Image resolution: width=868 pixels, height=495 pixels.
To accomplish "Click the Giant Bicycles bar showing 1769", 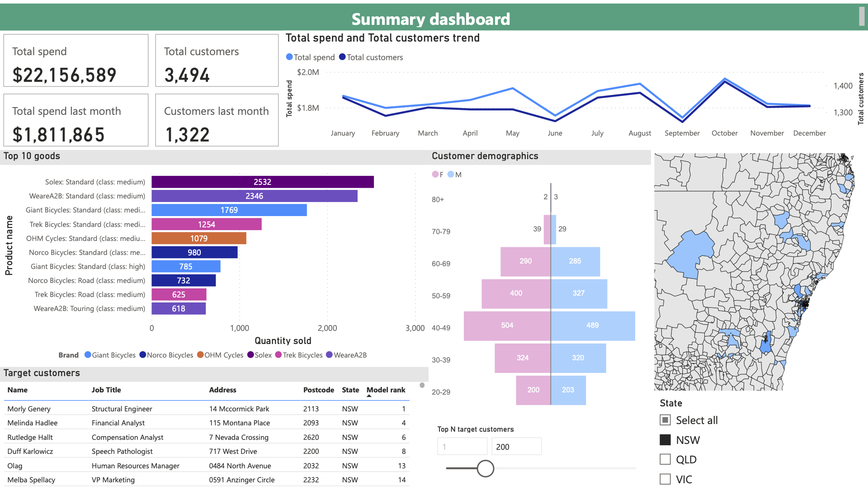I will point(229,210).
